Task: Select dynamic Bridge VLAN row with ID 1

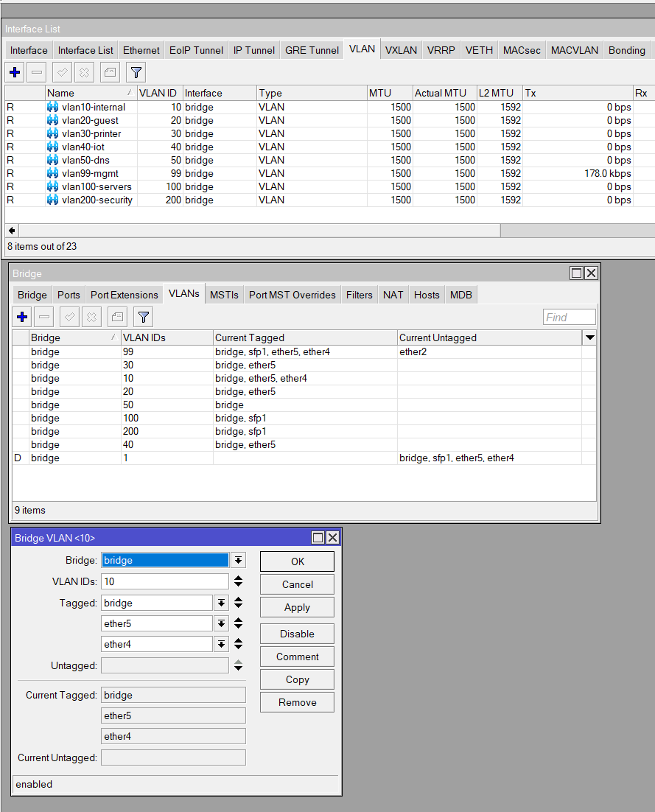Action: 304,458
